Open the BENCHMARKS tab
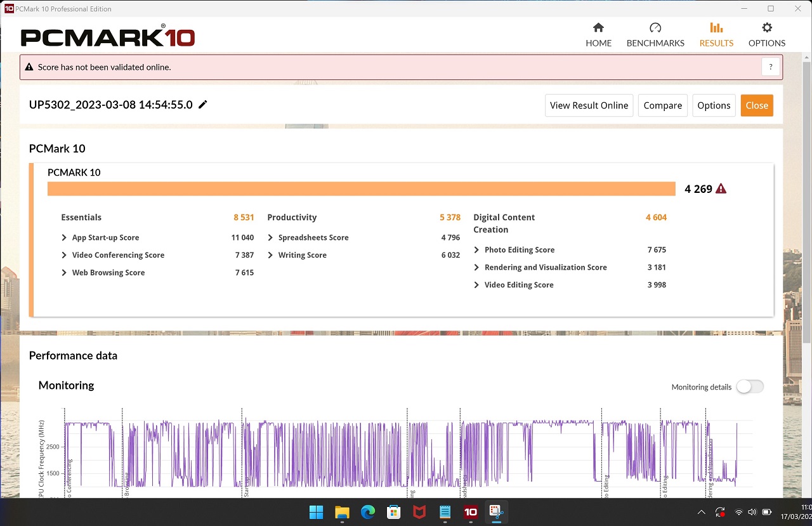 click(x=655, y=36)
